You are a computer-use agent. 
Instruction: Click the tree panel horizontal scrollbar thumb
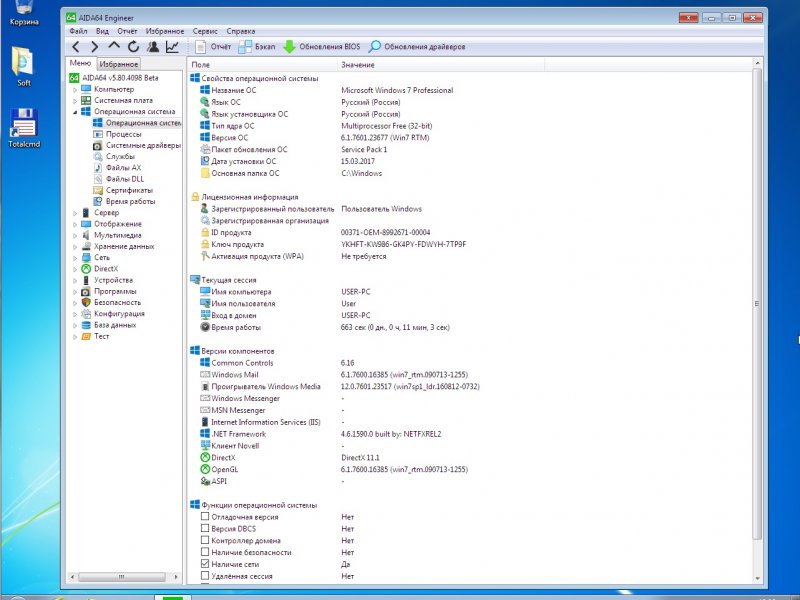pyautogui.click(x=121, y=577)
